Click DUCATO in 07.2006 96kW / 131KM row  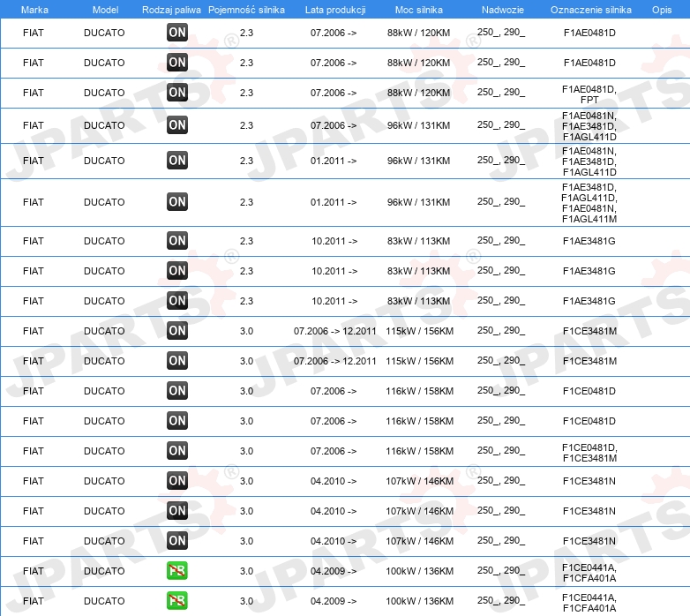tap(104, 125)
